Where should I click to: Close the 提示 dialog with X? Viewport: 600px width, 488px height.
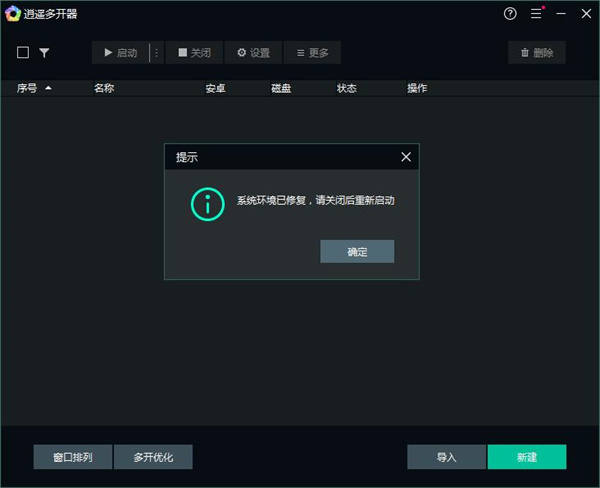point(406,157)
